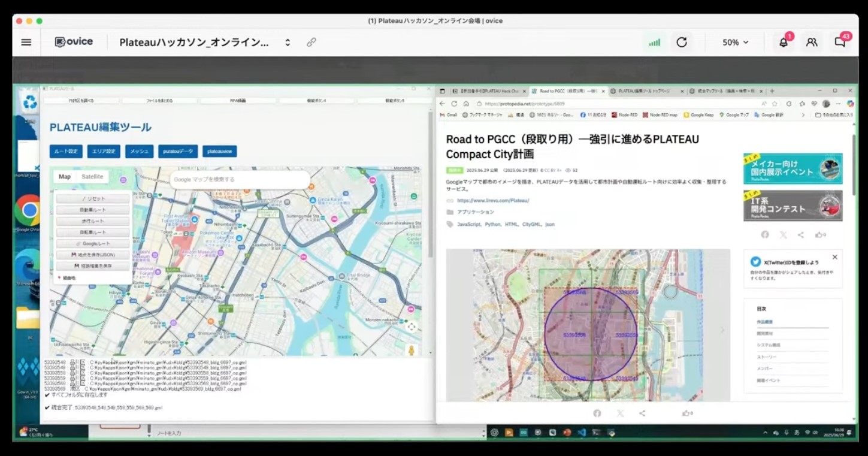This screenshot has width=868, height=456.
Task: Click the ルート設定 button
Action: [66, 152]
